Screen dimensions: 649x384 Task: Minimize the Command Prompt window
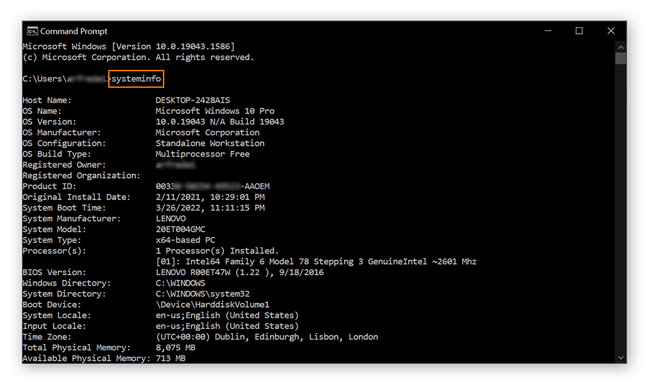pos(548,31)
